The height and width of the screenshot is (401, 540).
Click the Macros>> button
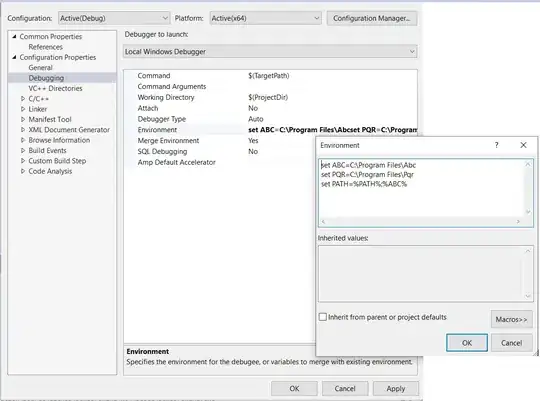[x=511, y=319]
